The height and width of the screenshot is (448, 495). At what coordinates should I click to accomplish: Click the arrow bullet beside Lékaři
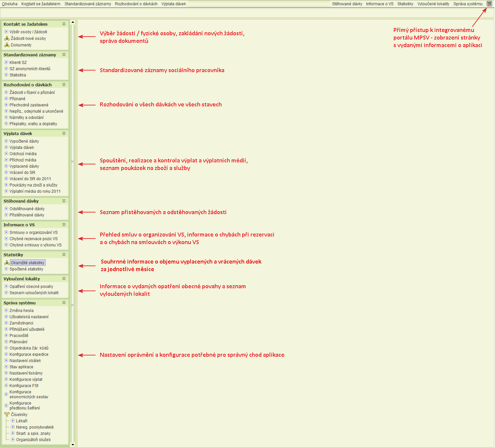(13, 421)
